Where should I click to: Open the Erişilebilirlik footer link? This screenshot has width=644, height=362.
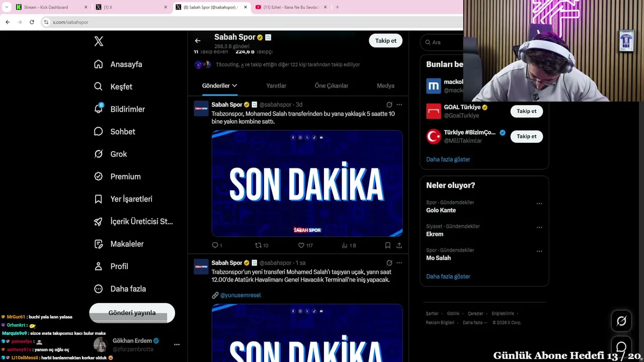tap(503, 314)
